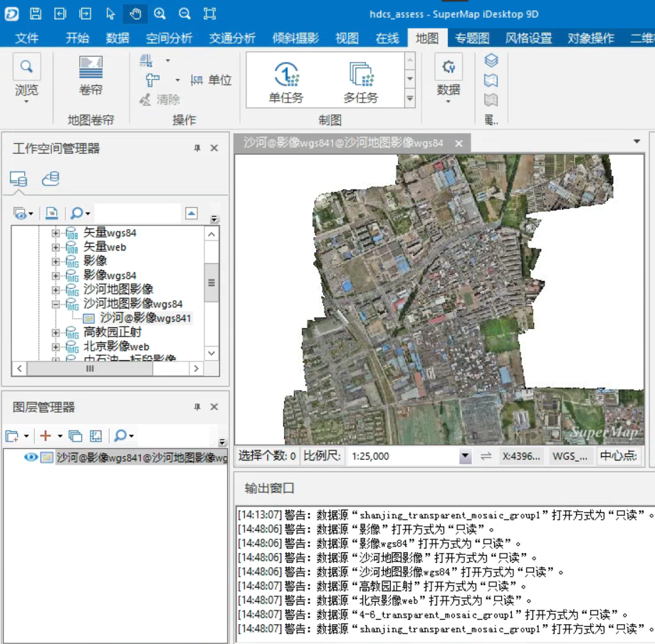Open the 数据 refresh tool
The width and height of the screenshot is (655, 644).
pyautogui.click(x=449, y=78)
